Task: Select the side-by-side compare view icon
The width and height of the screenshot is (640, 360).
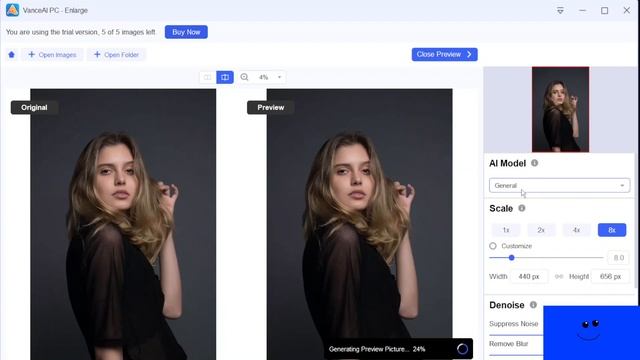Action: (x=225, y=77)
